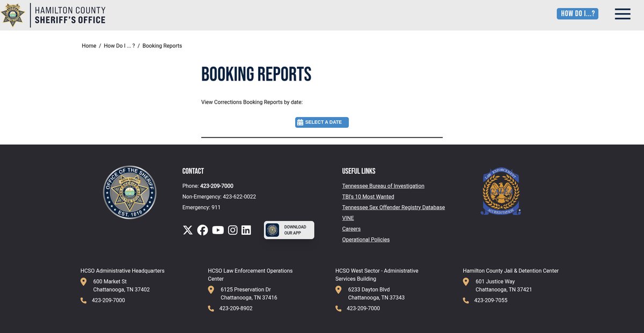
Task: Click 6125 Preservation Dr address
Action: [x=246, y=289]
